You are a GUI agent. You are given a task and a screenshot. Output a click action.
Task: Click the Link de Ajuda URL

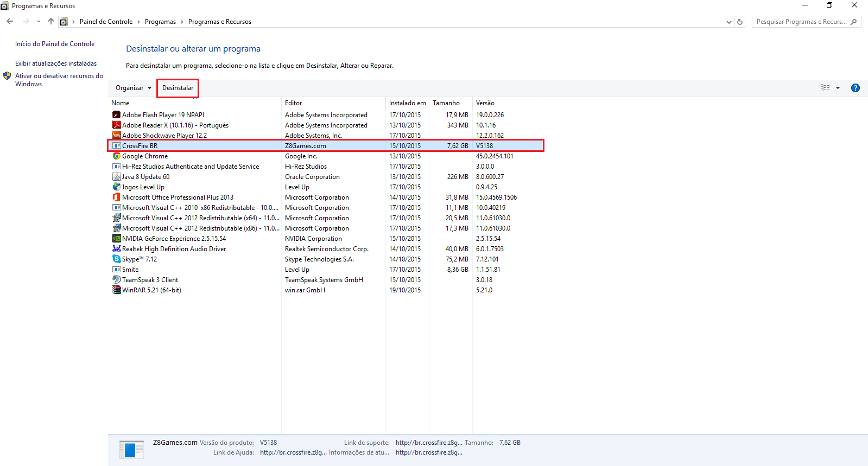click(293, 452)
